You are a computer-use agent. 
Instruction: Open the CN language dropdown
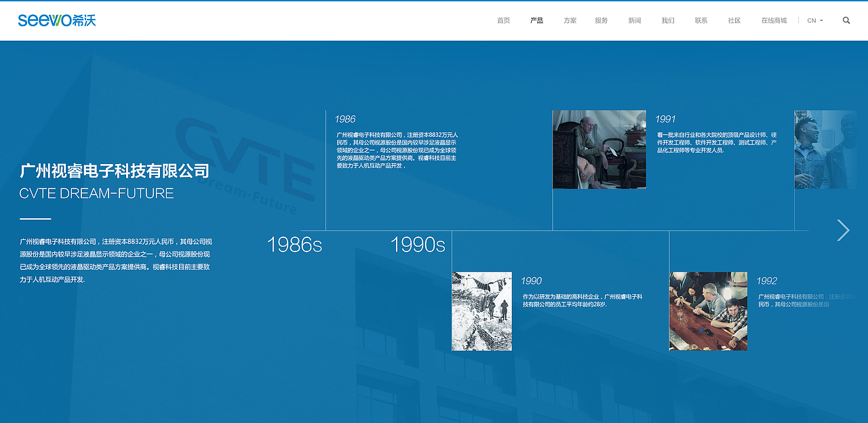(815, 20)
